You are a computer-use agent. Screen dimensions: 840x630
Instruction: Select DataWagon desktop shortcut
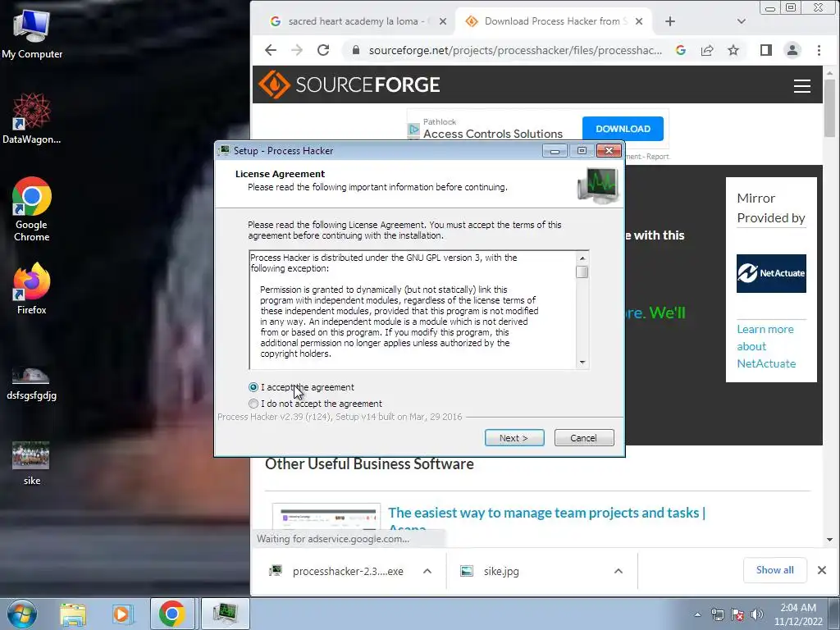(32, 118)
